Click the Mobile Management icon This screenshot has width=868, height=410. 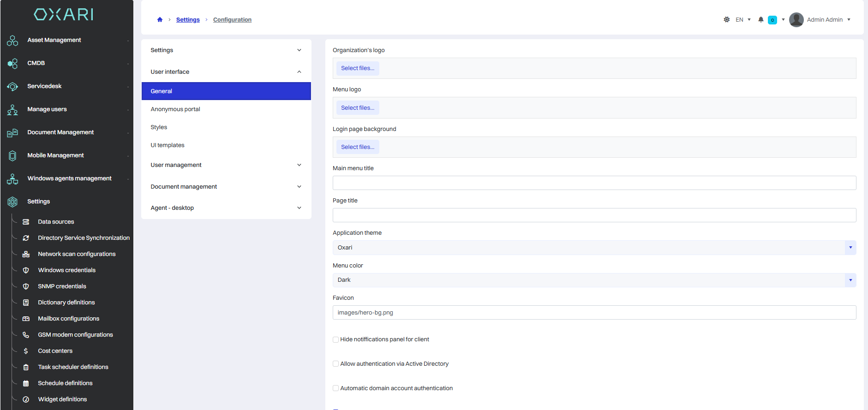[12, 156]
